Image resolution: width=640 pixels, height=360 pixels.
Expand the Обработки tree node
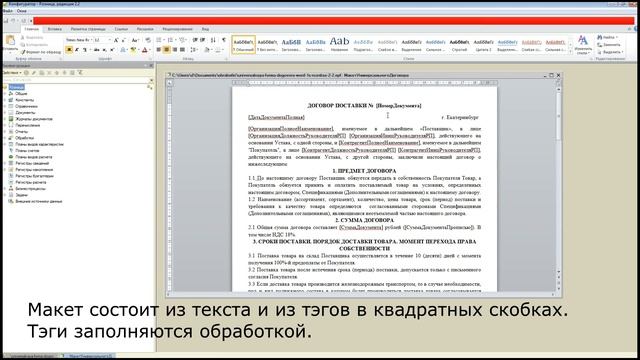pos(5,138)
